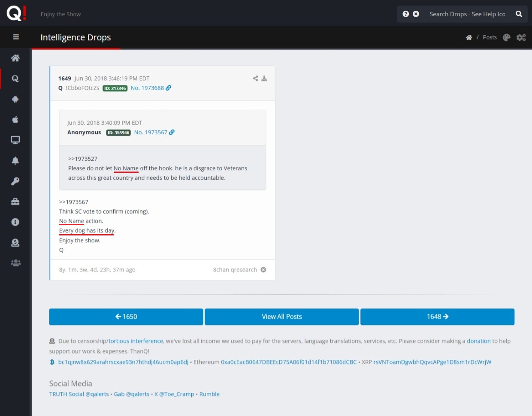This screenshot has height=416, width=532.
Task: Click the users group sidebar icon
Action: [15, 263]
